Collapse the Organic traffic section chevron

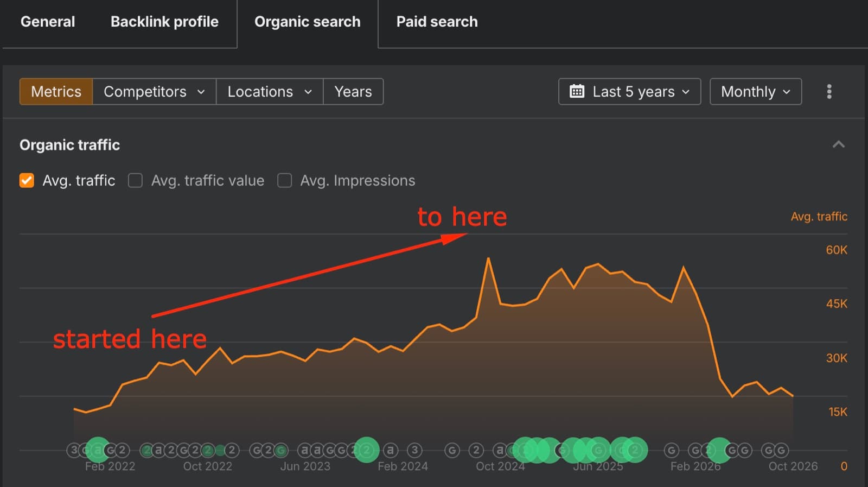click(839, 144)
